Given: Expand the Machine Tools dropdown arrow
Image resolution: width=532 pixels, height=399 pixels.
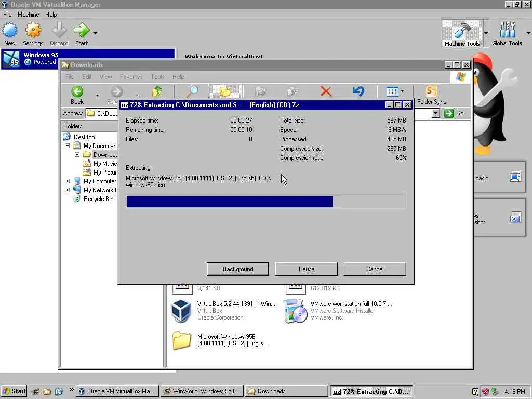Looking at the screenshot, I should coord(486,33).
